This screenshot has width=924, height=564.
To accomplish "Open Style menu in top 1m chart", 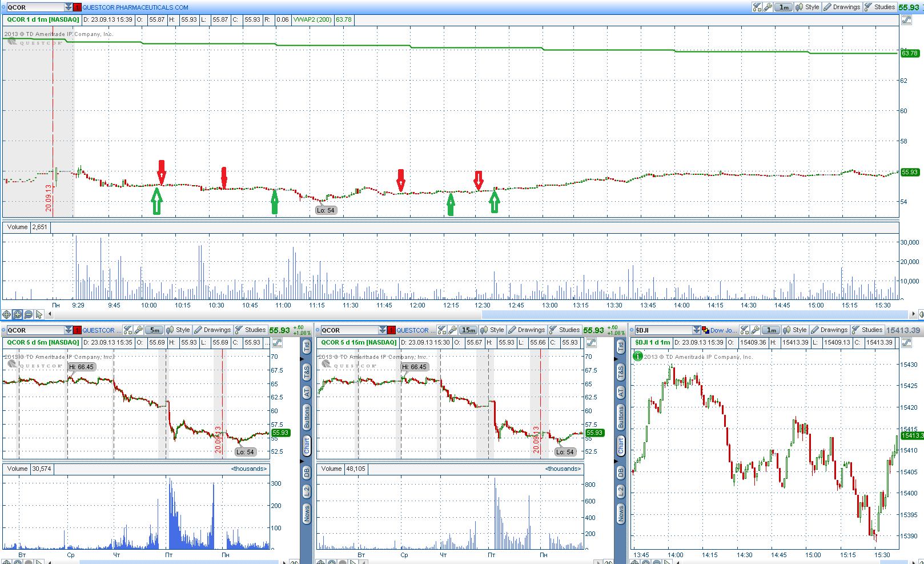I will [x=808, y=7].
